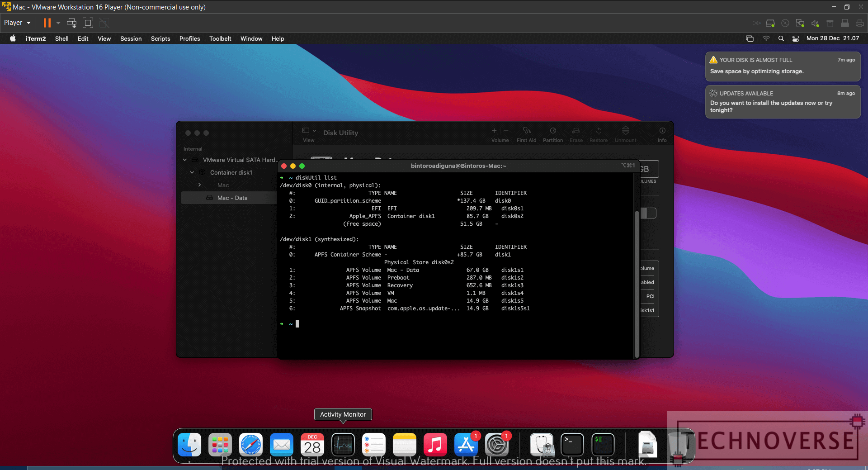
Task: Open iTerm2 from the Dock
Action: pyautogui.click(x=603, y=445)
